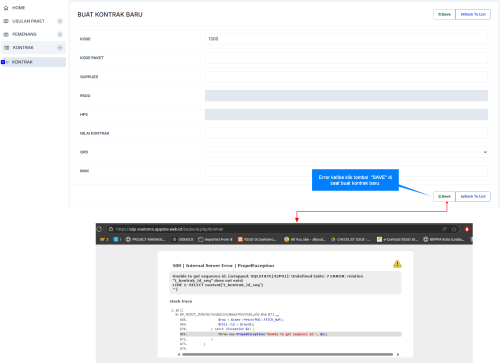Open the CHECKLIST ISSUE bookmark
Screen dimensions: 500x363
point(350,239)
